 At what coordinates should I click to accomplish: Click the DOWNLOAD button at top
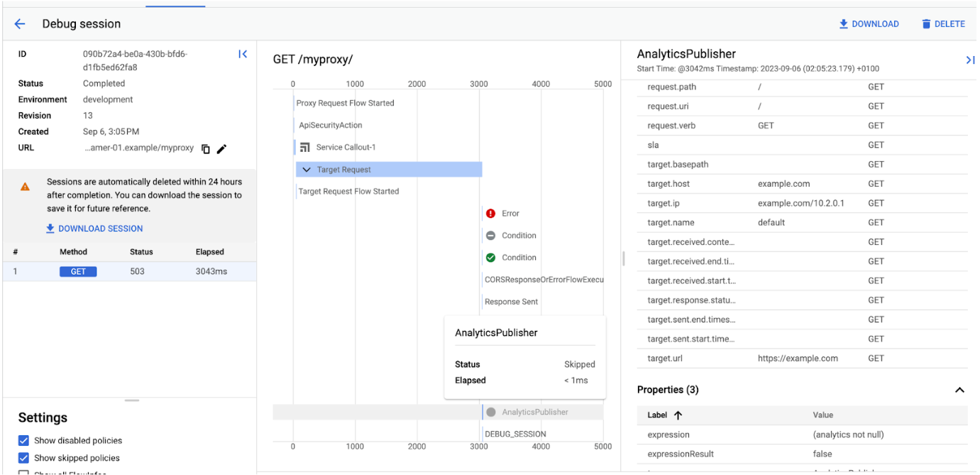[x=869, y=24]
